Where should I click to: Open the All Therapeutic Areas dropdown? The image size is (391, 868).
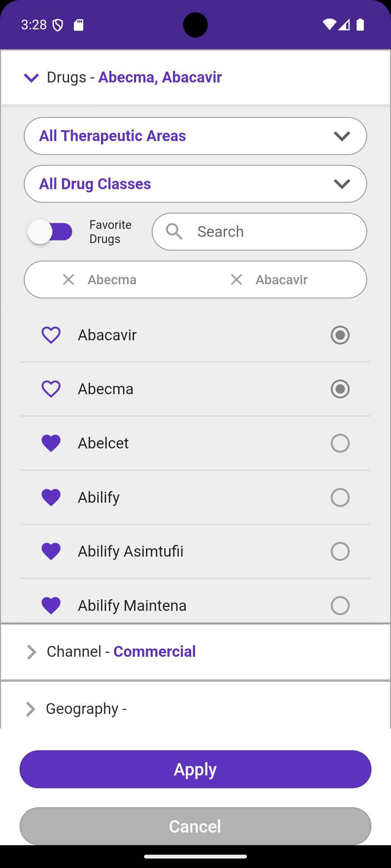coord(195,136)
